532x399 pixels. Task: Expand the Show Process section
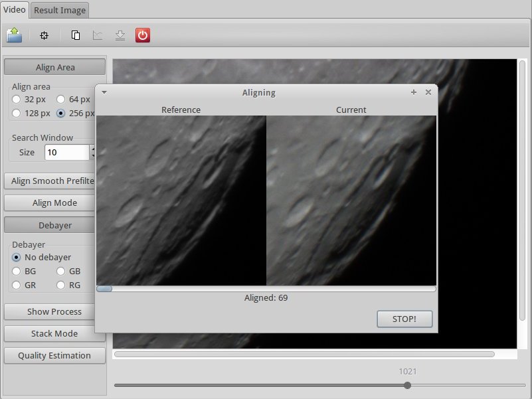[50, 311]
